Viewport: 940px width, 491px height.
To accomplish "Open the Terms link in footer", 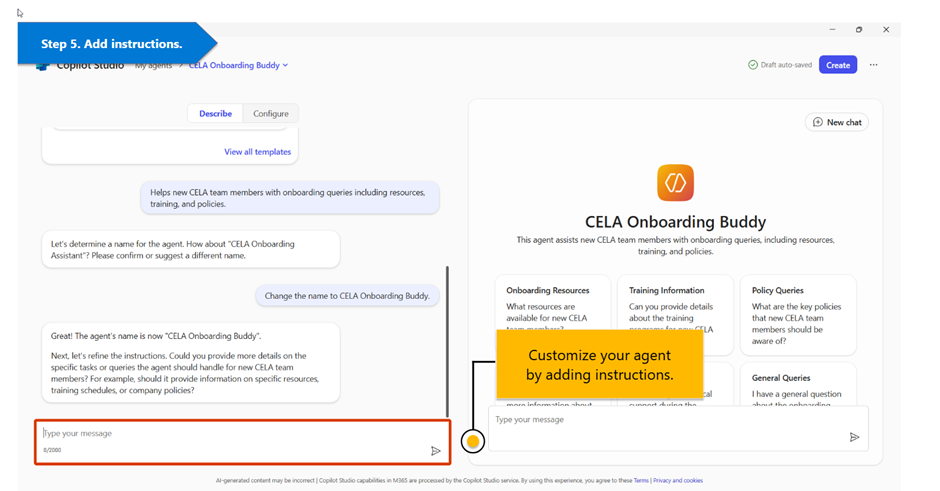I will pos(641,480).
